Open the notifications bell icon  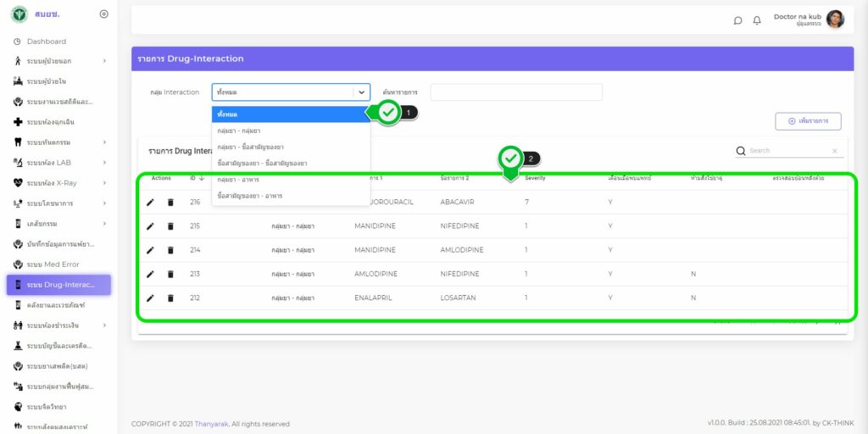pos(757,20)
